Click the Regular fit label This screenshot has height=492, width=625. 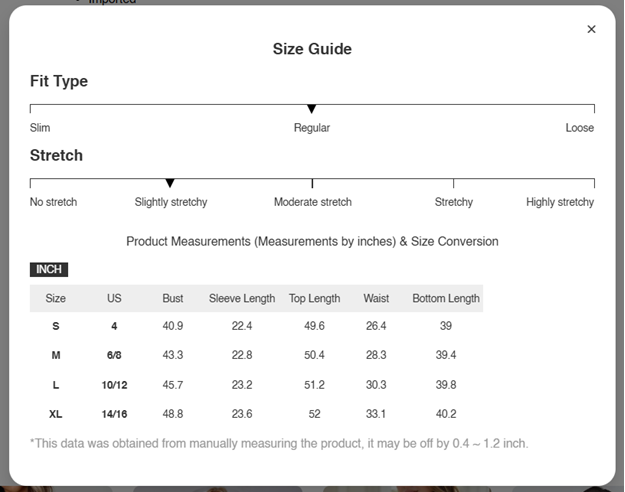click(x=312, y=128)
